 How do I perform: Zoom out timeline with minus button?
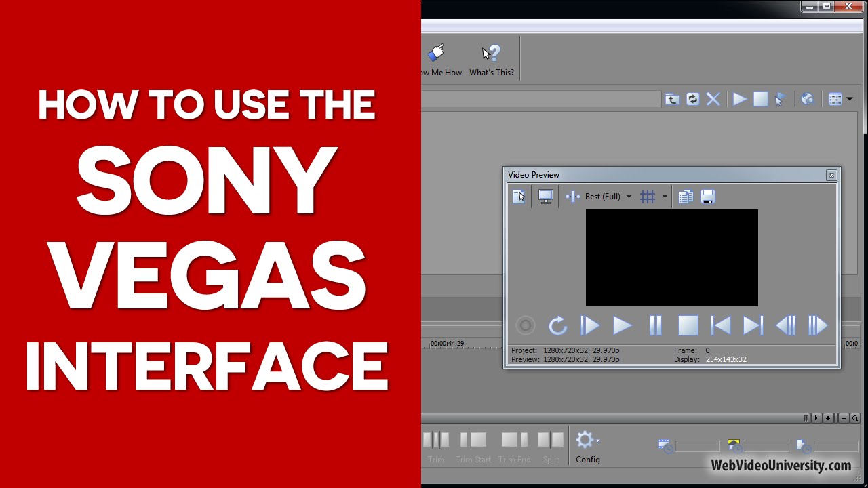pyautogui.click(x=844, y=418)
